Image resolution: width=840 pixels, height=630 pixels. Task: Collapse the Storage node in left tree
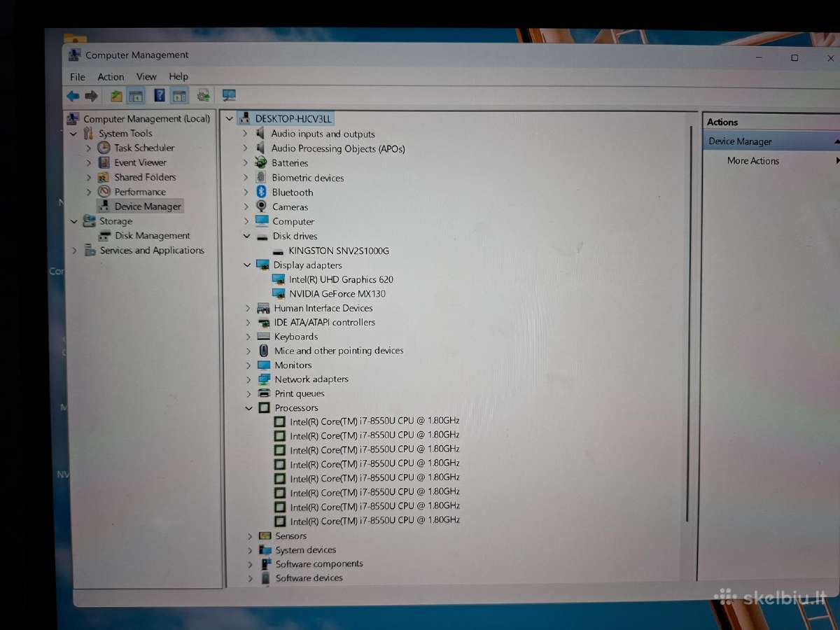(x=74, y=221)
